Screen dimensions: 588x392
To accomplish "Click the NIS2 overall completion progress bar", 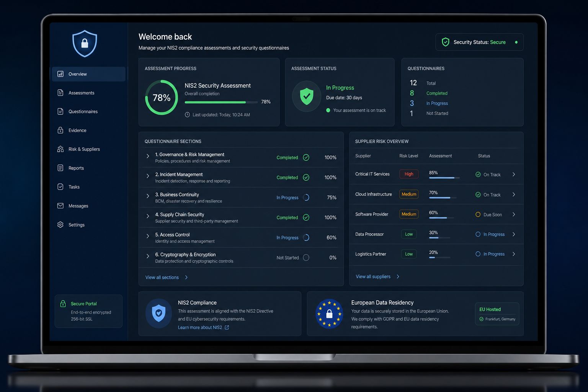I will 221,102.
